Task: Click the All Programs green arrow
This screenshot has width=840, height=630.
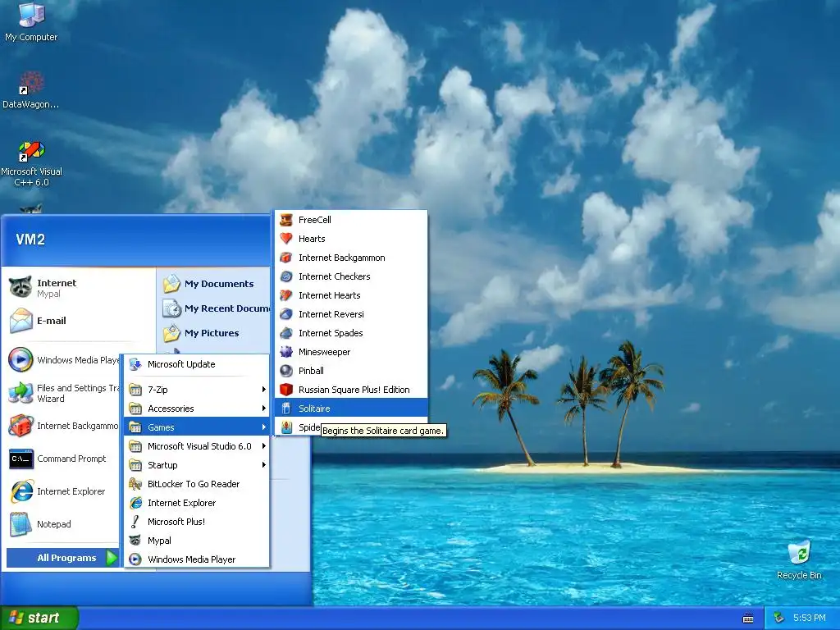Action: click(x=112, y=558)
